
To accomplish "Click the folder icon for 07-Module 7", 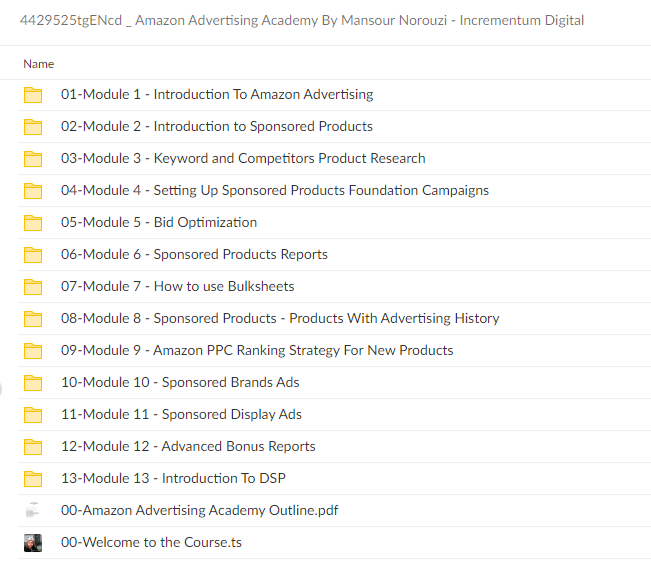I will (33, 287).
